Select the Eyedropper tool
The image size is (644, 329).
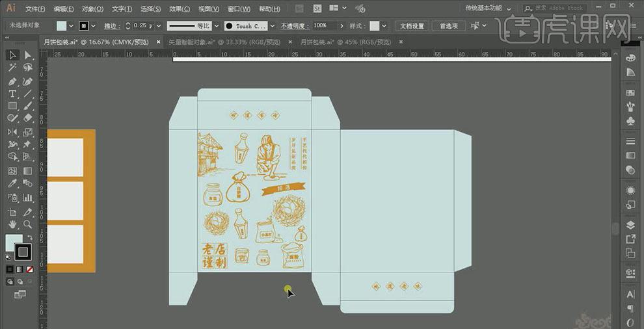click(12, 184)
